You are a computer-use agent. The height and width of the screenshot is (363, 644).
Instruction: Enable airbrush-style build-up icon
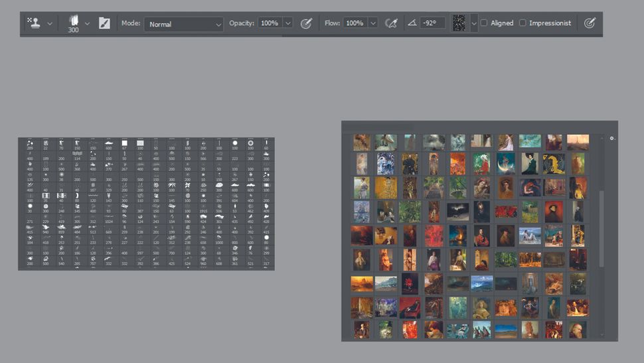coord(391,23)
